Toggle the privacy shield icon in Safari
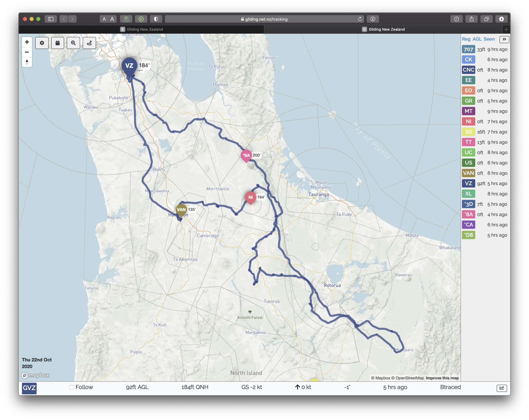This screenshot has height=420, width=529. coord(156,19)
